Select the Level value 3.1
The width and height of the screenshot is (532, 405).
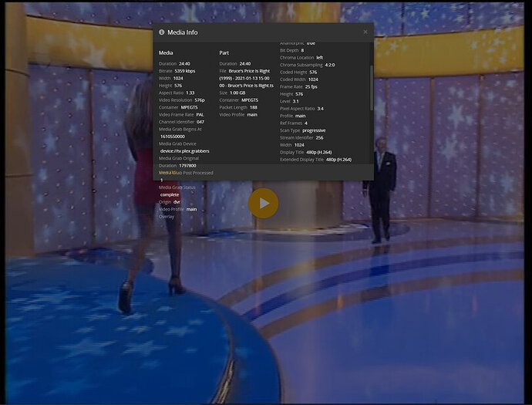click(295, 102)
